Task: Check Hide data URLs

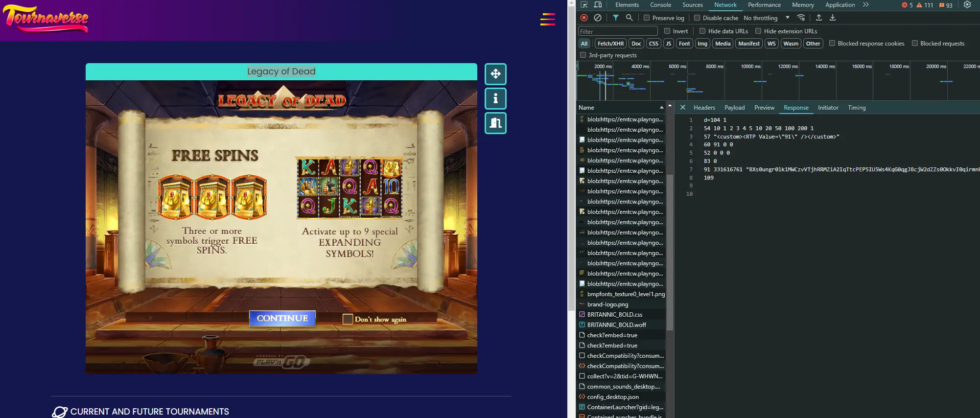Action: click(702, 31)
